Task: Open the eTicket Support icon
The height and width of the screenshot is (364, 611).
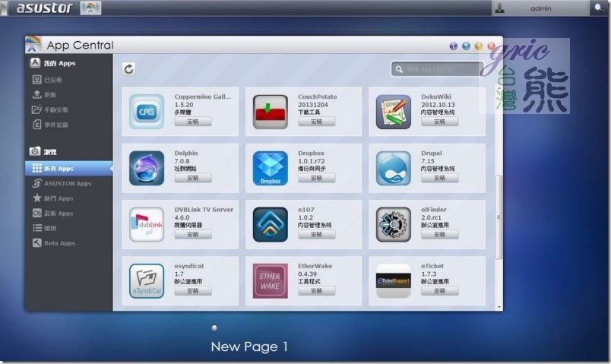Action: click(x=393, y=281)
